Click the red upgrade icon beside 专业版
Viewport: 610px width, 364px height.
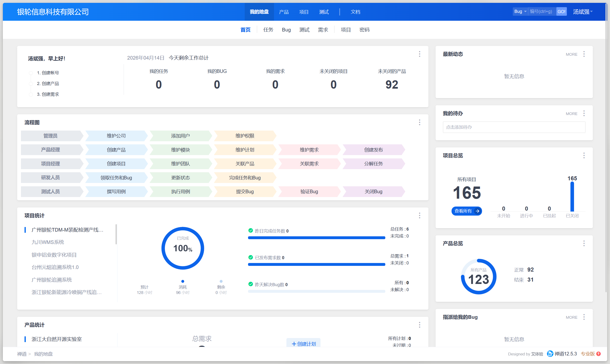[x=599, y=354]
